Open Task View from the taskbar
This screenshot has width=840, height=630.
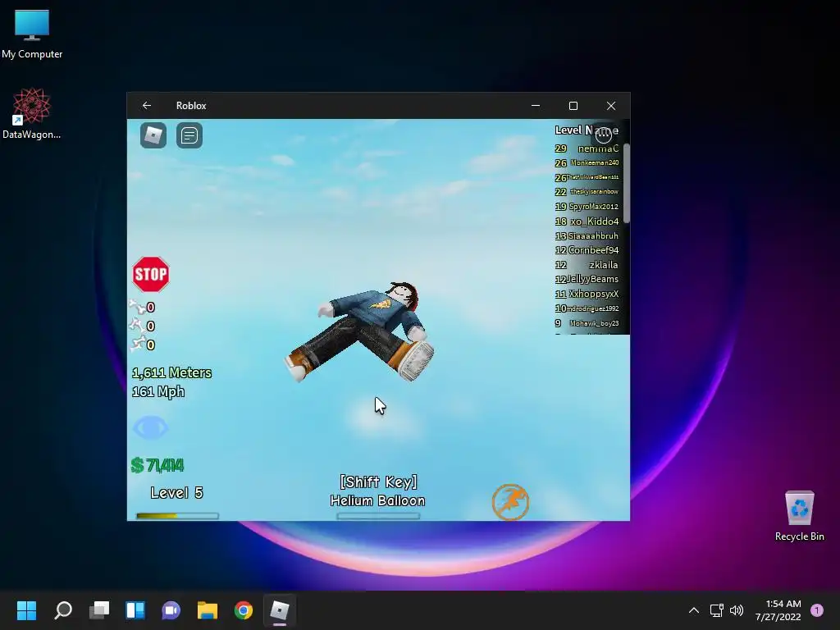tap(99, 610)
